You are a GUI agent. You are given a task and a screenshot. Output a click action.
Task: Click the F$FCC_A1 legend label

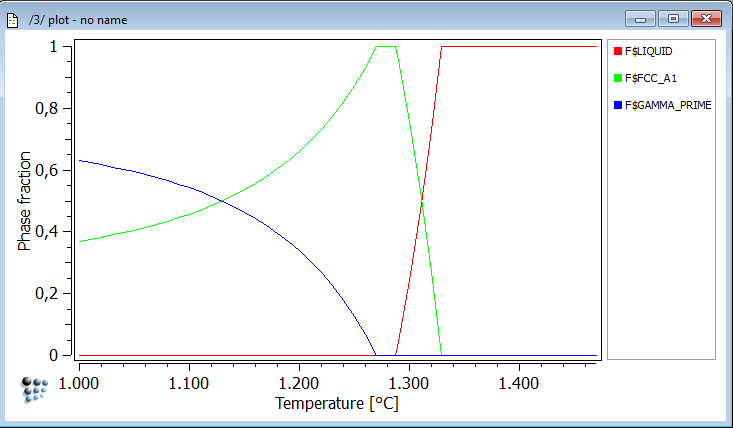click(x=650, y=77)
